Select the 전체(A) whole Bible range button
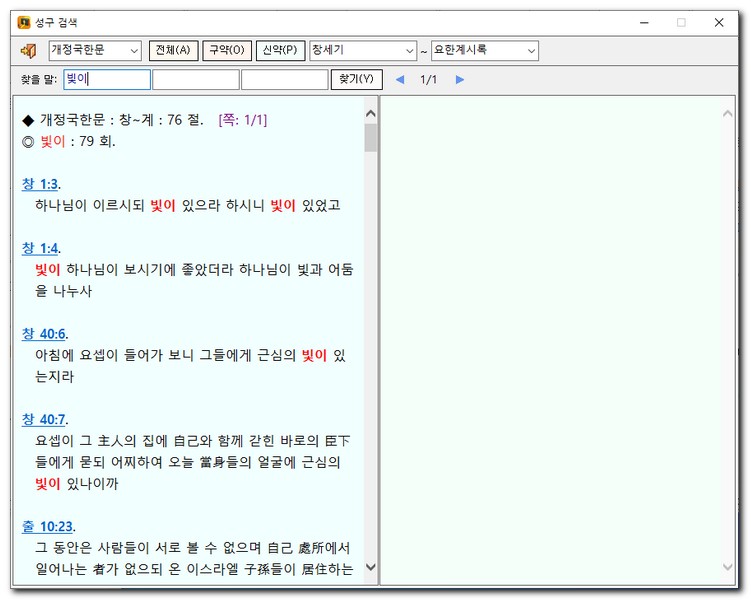751x600 pixels. point(174,50)
